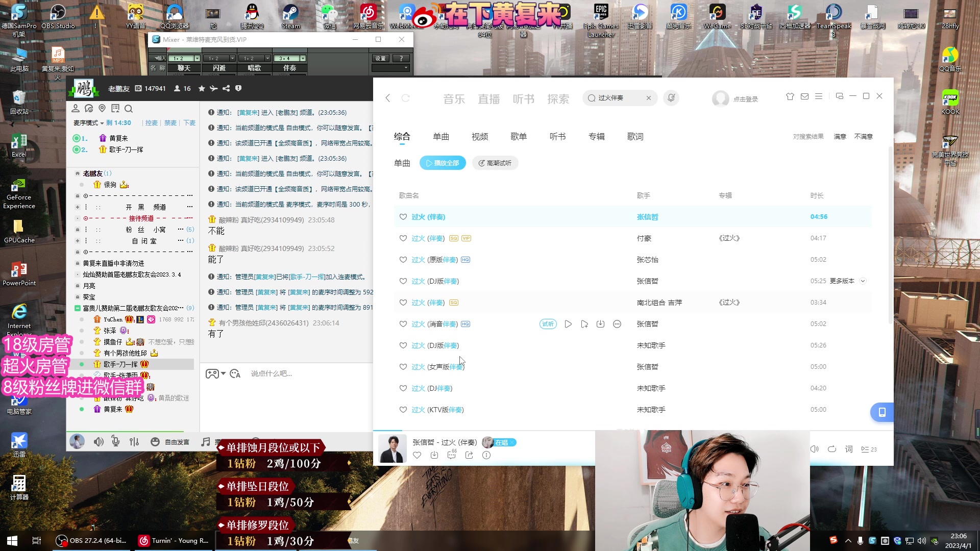Switch to the 歌单 search results tab
The width and height of the screenshot is (980, 551).
click(519, 137)
